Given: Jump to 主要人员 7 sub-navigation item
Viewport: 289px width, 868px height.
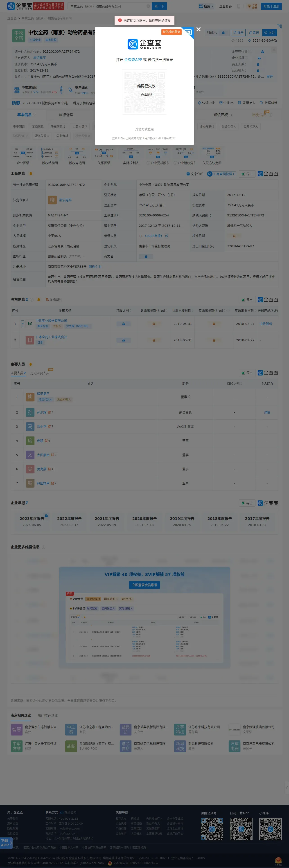Looking at the screenshot, I should 80,127.
